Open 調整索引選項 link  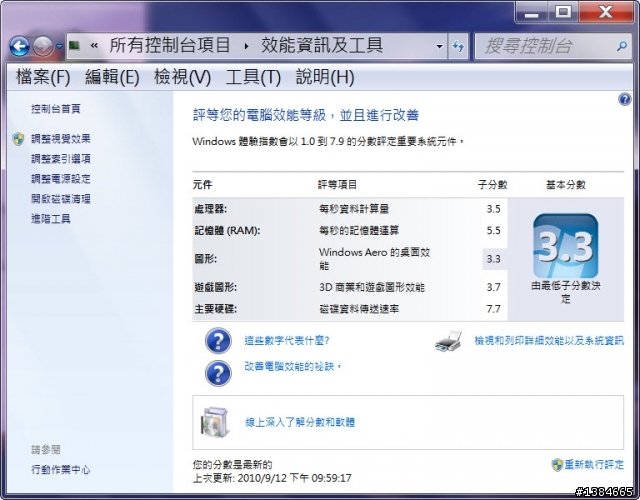point(61,159)
